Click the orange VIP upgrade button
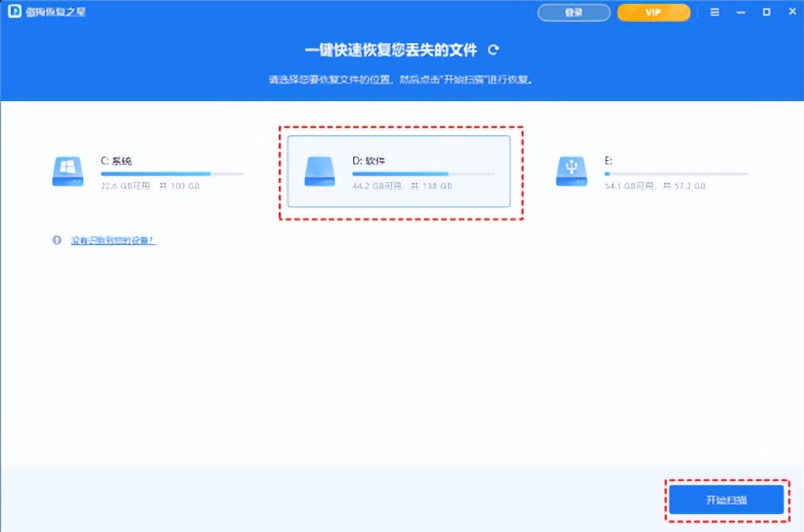Viewport: 804px width, 532px height. tap(653, 12)
